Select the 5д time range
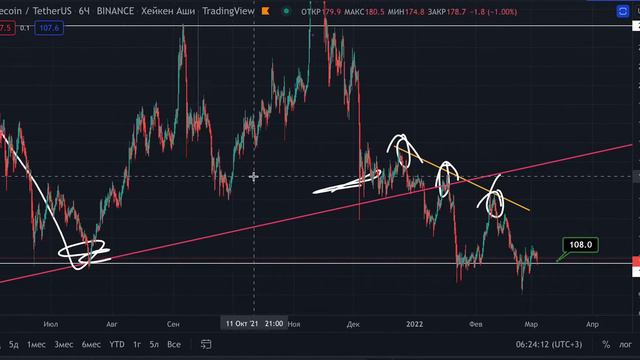Image resolution: width=640 pixels, height=360 pixels. [13, 344]
